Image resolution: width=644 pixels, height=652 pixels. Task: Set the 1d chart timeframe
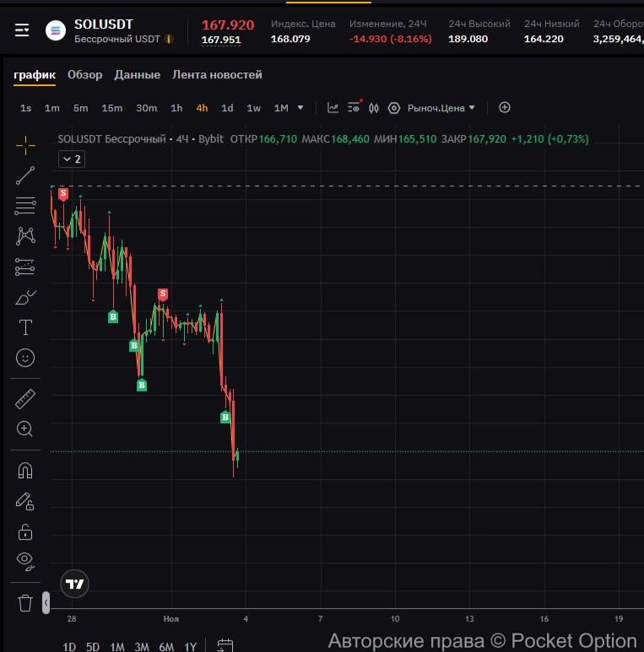tap(227, 108)
